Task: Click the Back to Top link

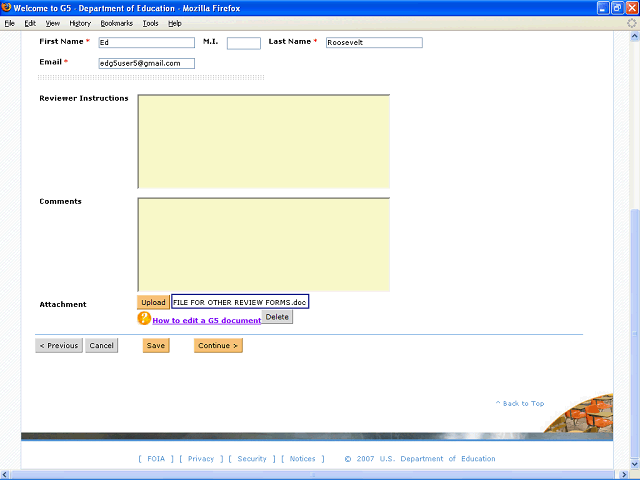Action: (x=520, y=403)
